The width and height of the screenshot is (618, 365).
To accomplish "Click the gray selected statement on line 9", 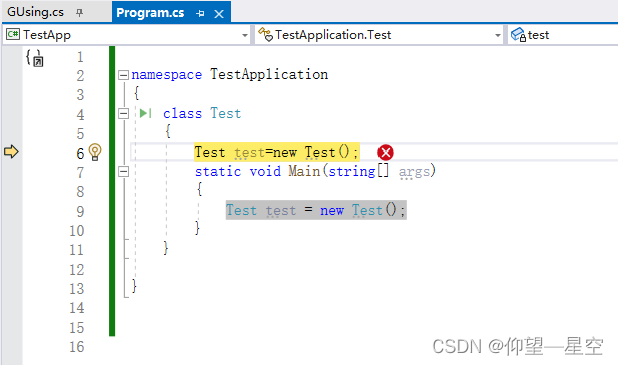I will pyautogui.click(x=316, y=210).
